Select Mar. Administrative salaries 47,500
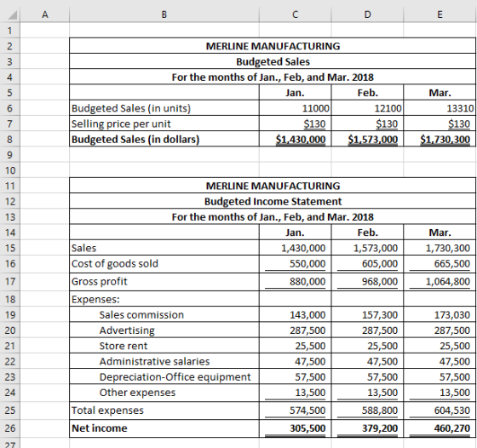This screenshot has width=477, height=448. 440,361
